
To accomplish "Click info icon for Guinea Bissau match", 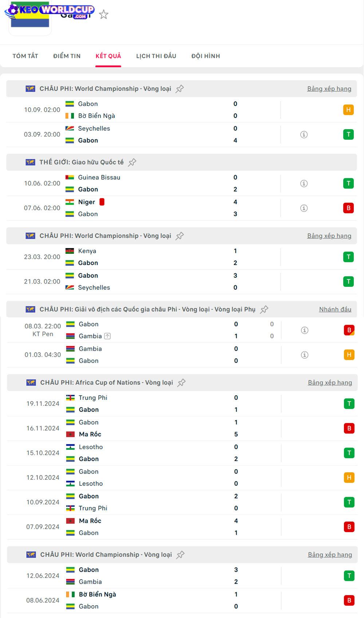I will pos(304,183).
